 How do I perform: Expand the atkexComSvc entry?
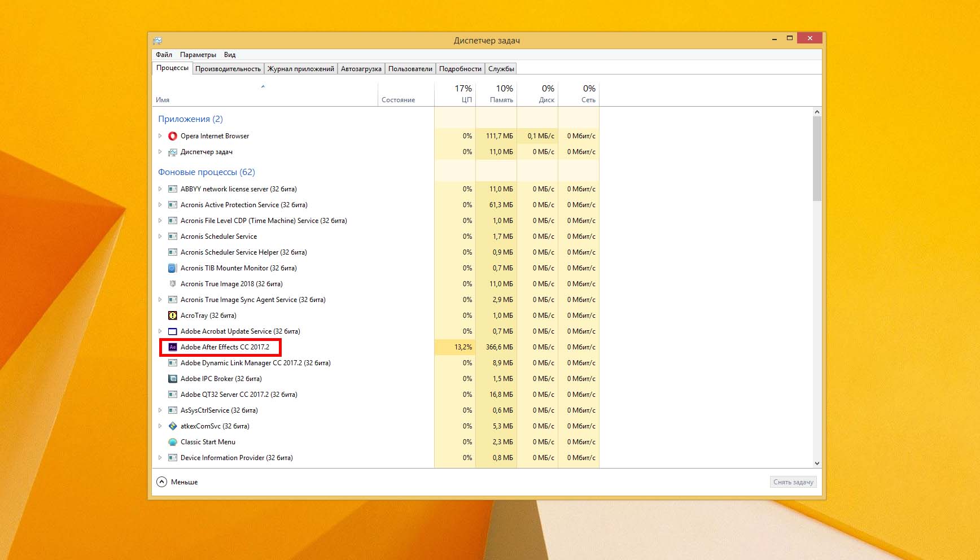pyautogui.click(x=160, y=426)
